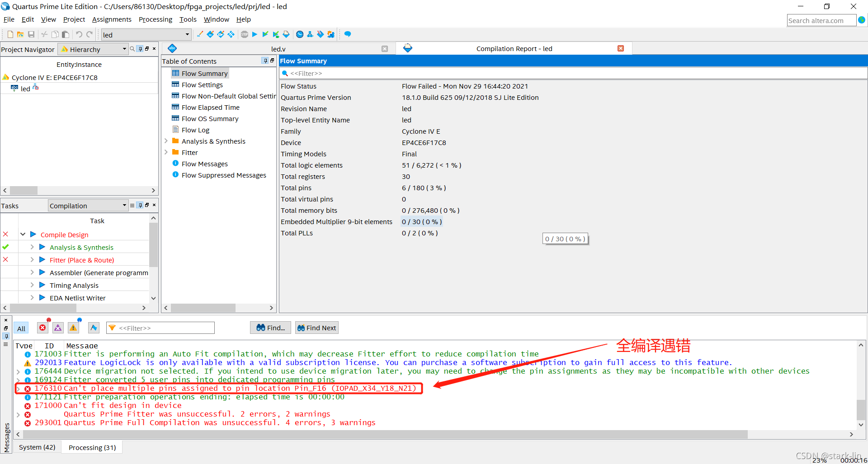Switch to the led.v tab
This screenshot has height=464, width=868.
pyautogui.click(x=278, y=49)
